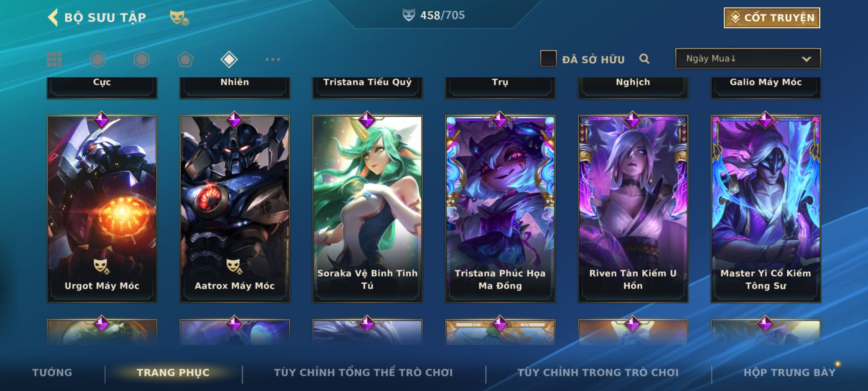Click the Cốt Truyện button

click(x=772, y=18)
